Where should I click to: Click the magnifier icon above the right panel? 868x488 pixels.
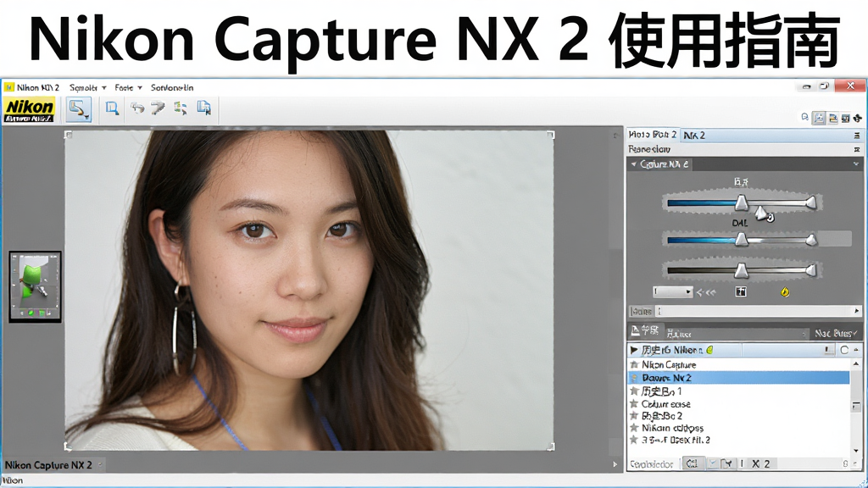click(805, 117)
